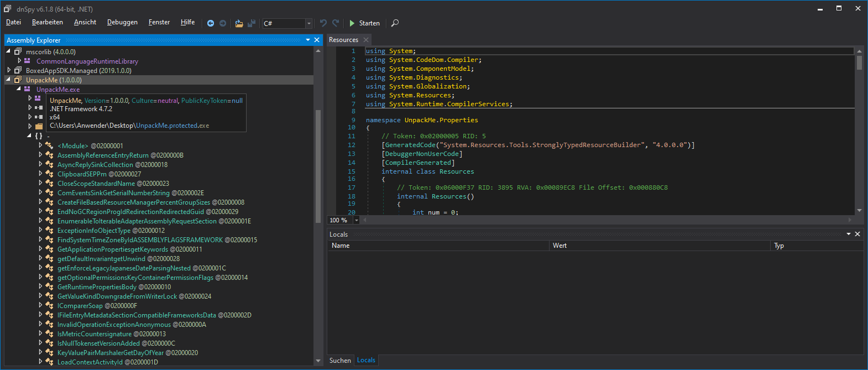868x370 pixels.
Task: Click the CommonLanguageRuntimeLibrary module icon
Action: 27,61
